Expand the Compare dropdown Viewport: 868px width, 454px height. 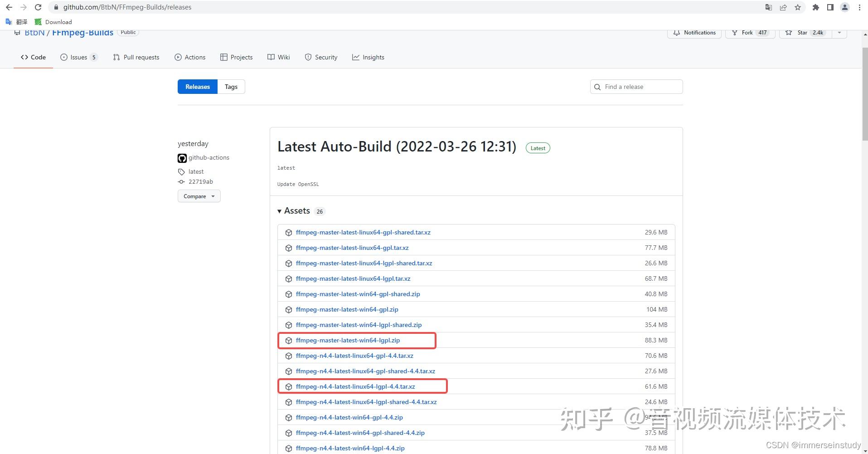tap(199, 196)
